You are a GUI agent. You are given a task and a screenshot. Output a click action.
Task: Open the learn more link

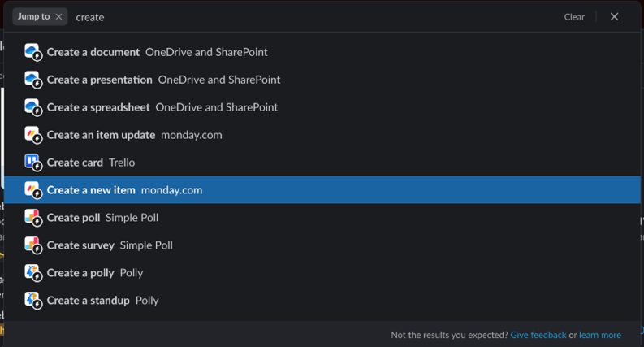tap(600, 335)
